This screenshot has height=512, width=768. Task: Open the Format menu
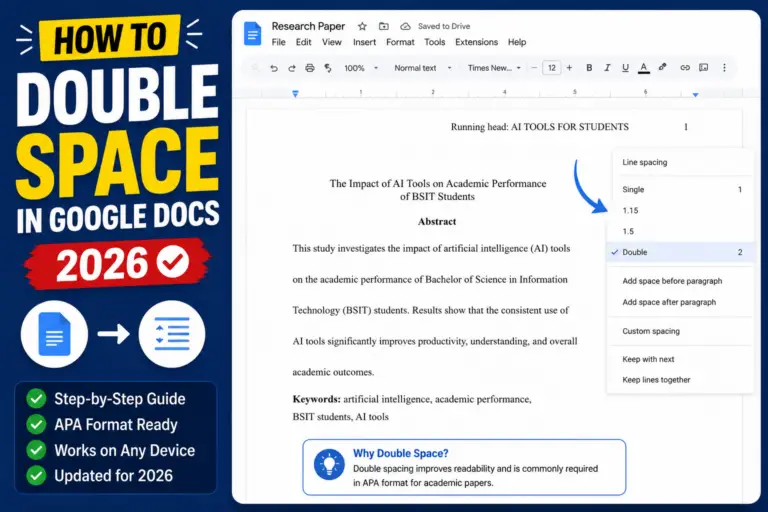point(400,42)
